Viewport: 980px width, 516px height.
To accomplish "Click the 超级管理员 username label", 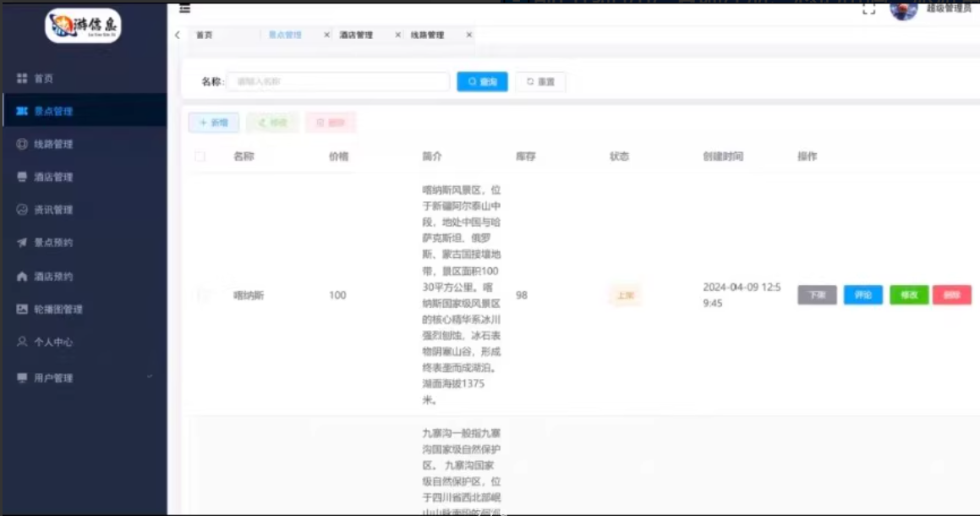I will (x=949, y=8).
